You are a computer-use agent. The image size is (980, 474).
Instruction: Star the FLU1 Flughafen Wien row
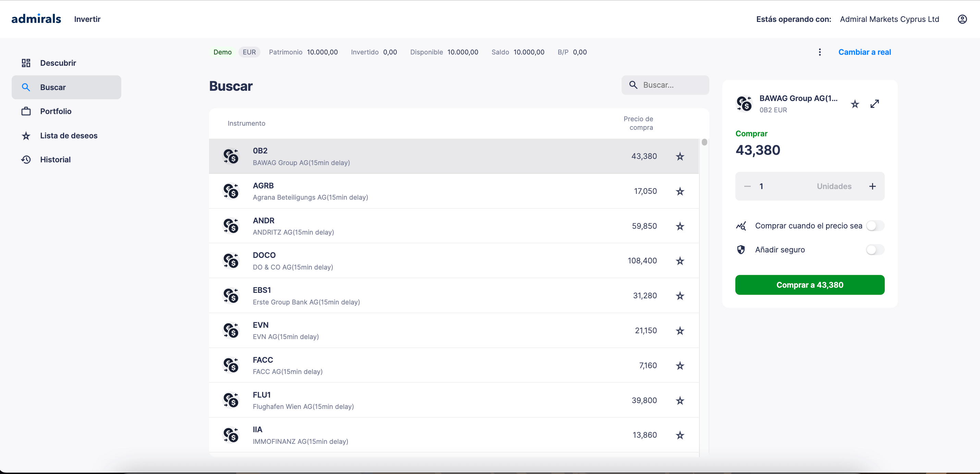click(680, 401)
